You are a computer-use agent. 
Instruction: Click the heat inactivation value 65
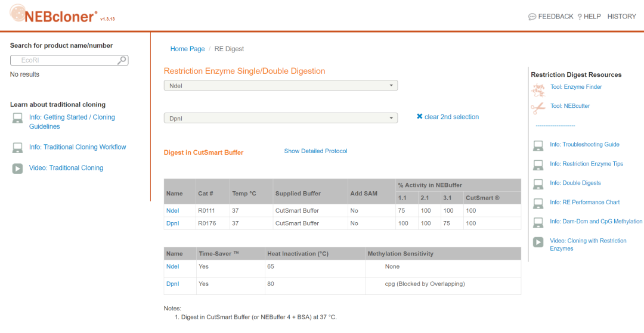(x=271, y=266)
